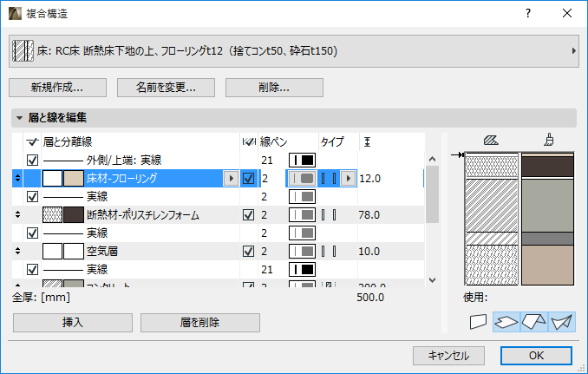Open the type popup arrow for 床材-フローリング
This screenshot has width=588, height=374.
coord(349,178)
